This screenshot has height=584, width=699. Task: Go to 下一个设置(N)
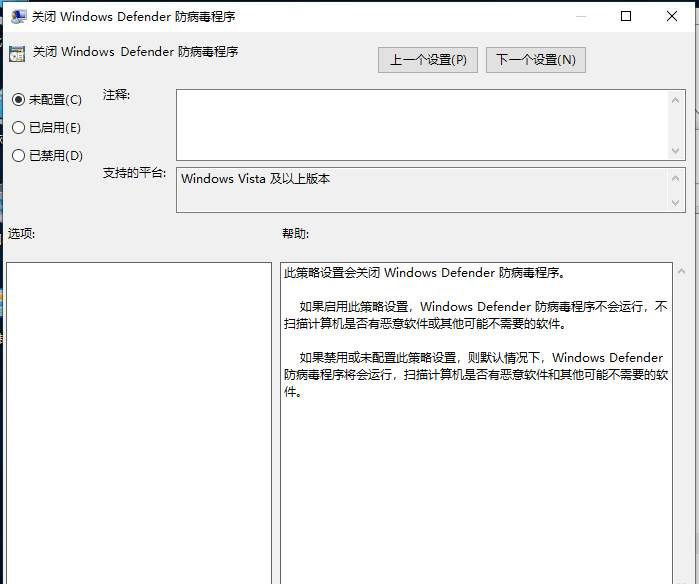coord(535,60)
